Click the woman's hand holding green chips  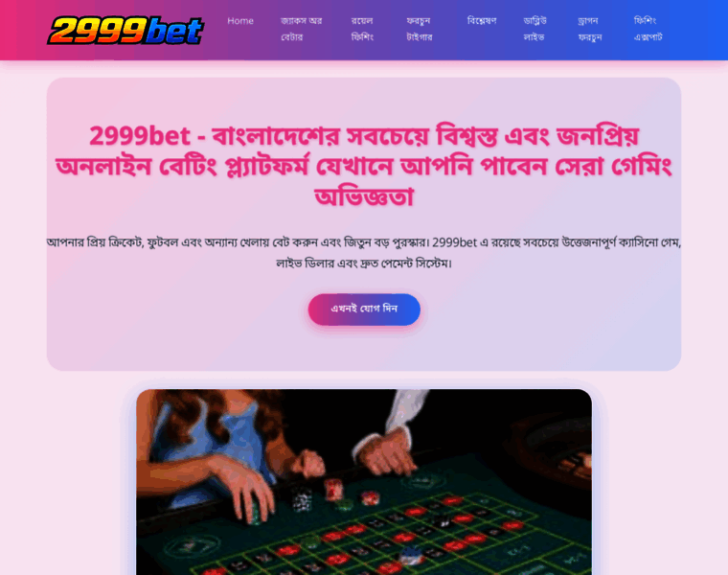coord(246,494)
